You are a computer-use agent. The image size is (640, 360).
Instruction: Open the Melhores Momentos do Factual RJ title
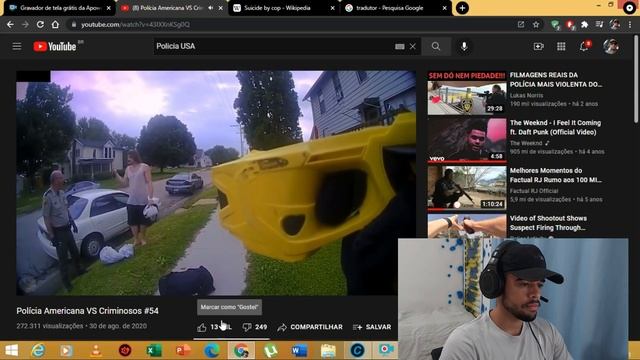556,175
